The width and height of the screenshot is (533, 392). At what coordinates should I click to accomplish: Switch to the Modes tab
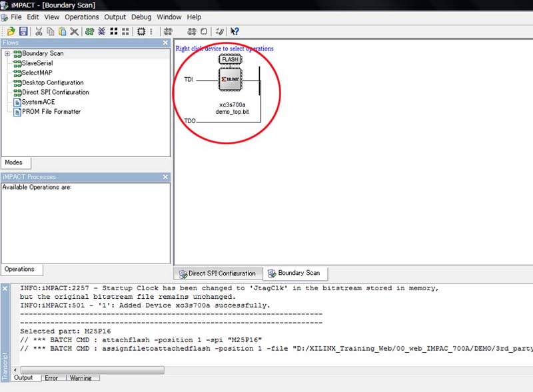pos(16,162)
